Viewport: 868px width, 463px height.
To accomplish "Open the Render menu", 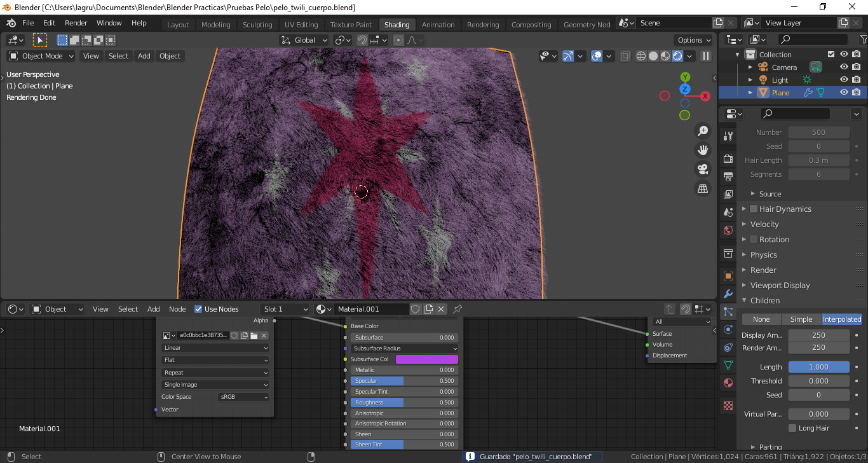I will click(76, 23).
